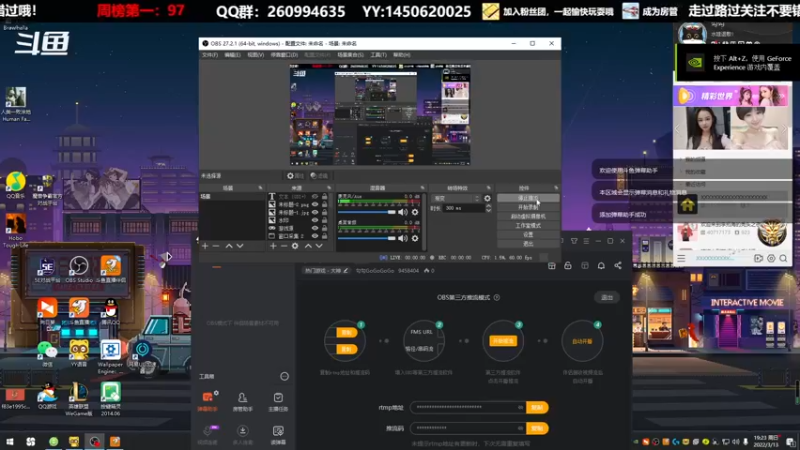The height and width of the screenshot is (450, 800).
Task: Open streamer tasks tool icon
Action: (278, 401)
